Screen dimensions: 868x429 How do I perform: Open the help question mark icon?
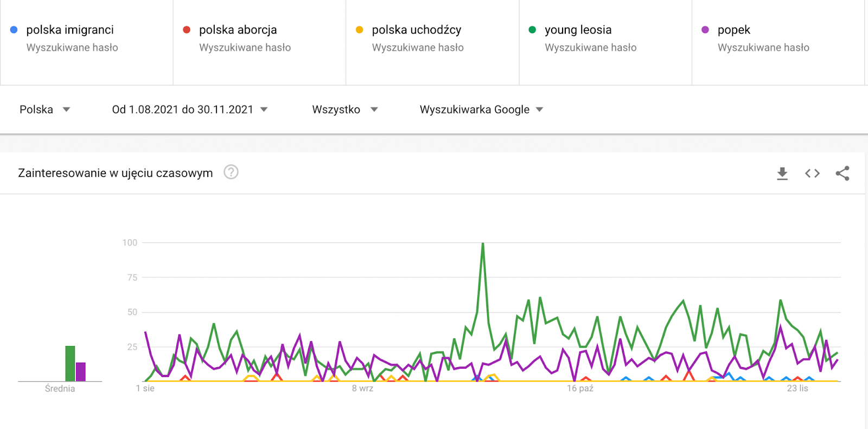pos(231,172)
